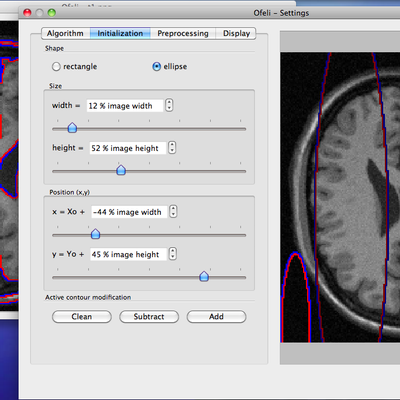Click the x position slider handle
Viewport: 400px width, 400px height.
click(x=95, y=234)
